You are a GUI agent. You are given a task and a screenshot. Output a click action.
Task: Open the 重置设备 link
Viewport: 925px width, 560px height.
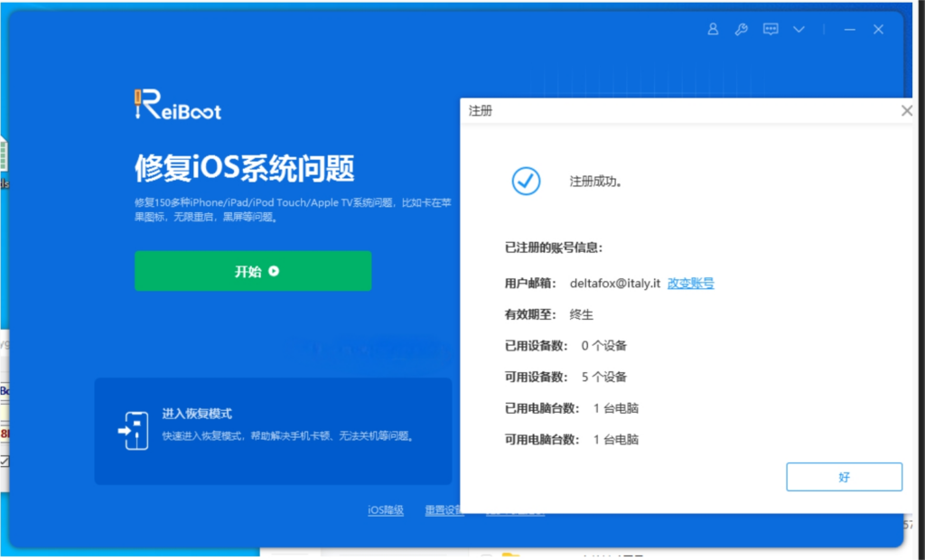tap(444, 510)
